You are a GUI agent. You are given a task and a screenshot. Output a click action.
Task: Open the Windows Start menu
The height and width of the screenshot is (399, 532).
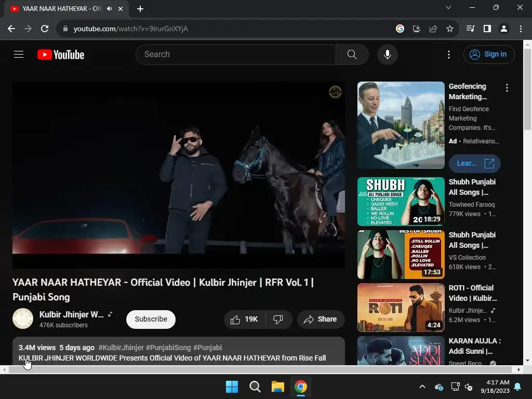[x=232, y=387]
